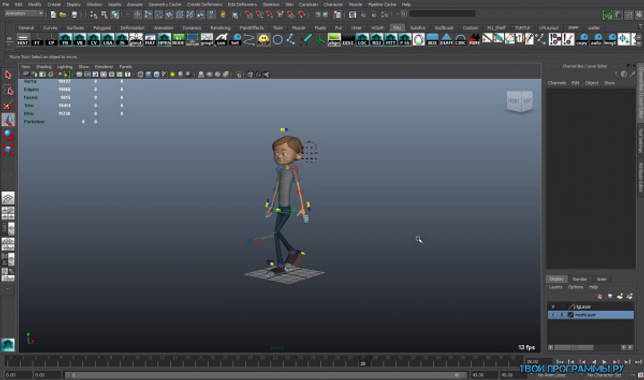Click the HIST shelf button
This screenshot has height=380, width=644.
point(23,40)
